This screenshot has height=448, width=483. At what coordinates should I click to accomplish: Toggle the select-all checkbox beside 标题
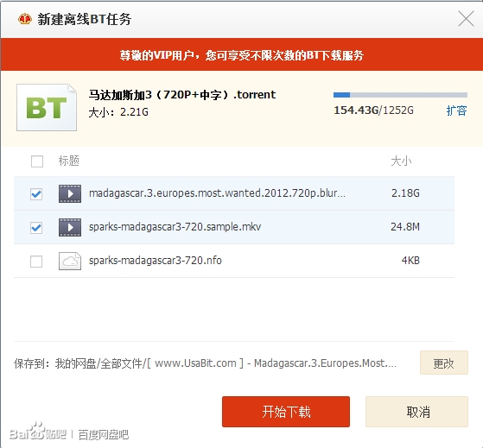coord(37,161)
